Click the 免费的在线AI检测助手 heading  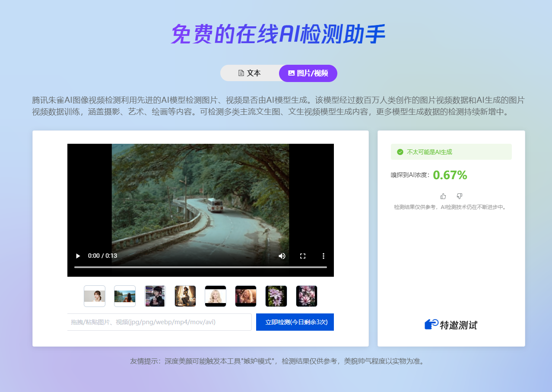click(x=278, y=34)
